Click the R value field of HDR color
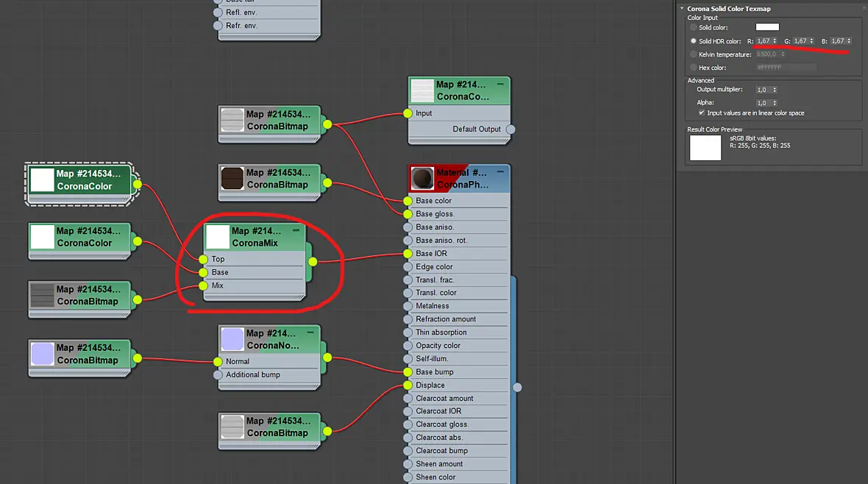Screen dimensions: 868x484 (764, 41)
